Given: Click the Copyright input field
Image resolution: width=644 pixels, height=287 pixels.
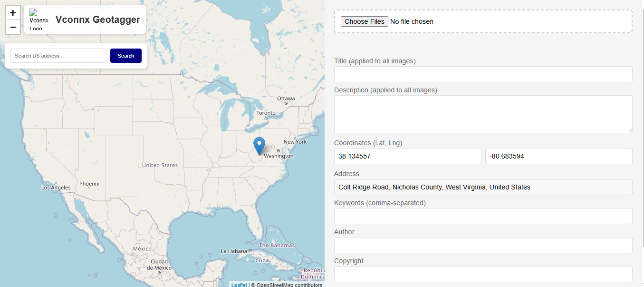Looking at the screenshot, I should tap(483, 274).
